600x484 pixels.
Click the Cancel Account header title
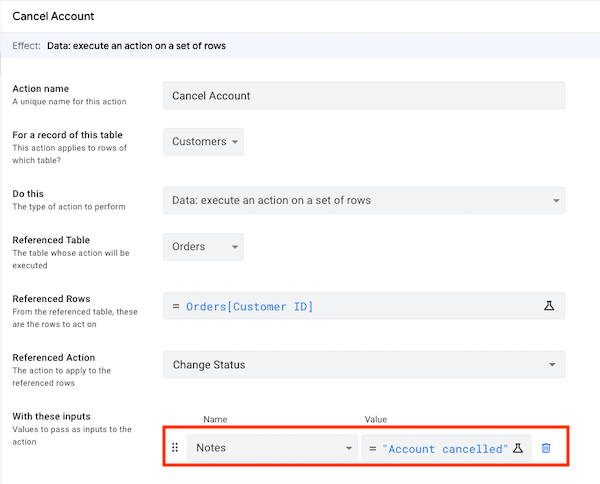click(x=54, y=15)
